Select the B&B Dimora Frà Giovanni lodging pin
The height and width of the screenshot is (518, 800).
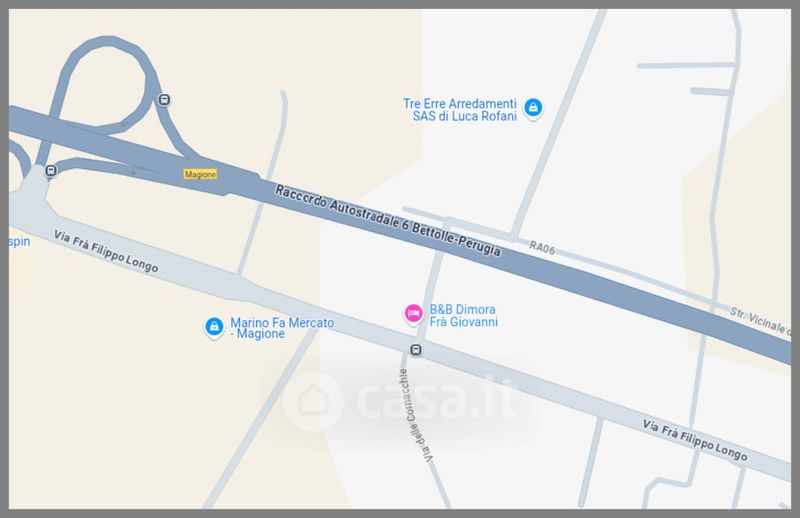[413, 313]
